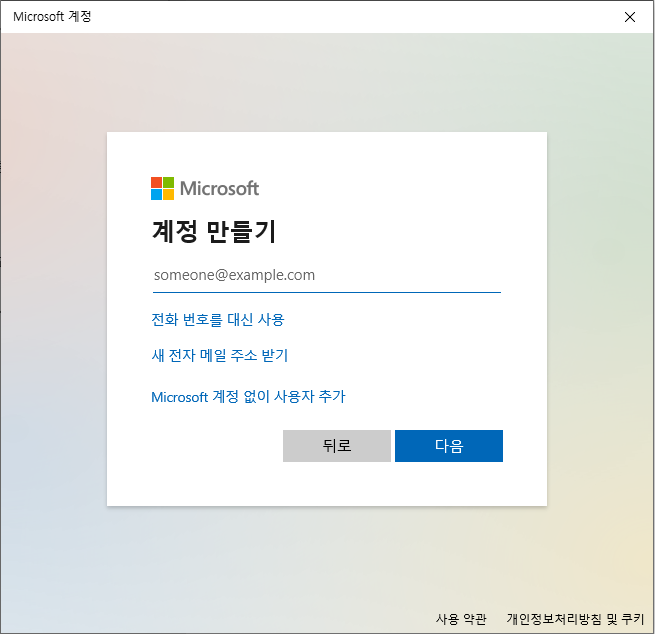Click the blue 다음 next button
Viewport: 655px width, 634px height.
pyautogui.click(x=449, y=446)
